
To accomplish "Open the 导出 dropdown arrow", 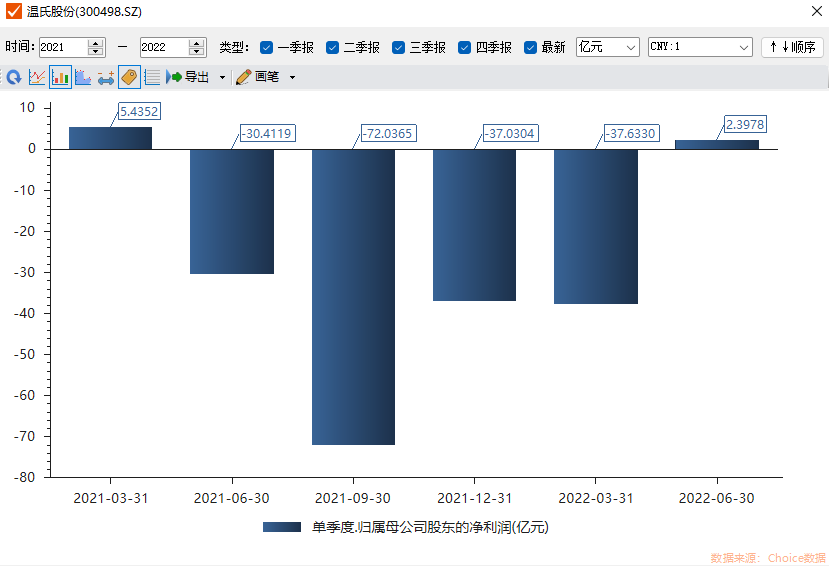I will point(222,77).
